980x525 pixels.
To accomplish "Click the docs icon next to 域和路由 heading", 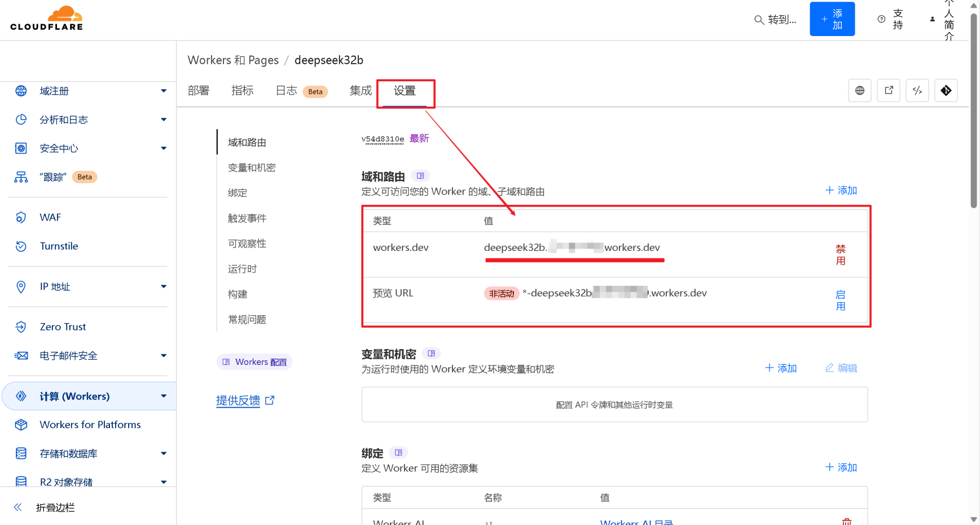I will (x=420, y=176).
